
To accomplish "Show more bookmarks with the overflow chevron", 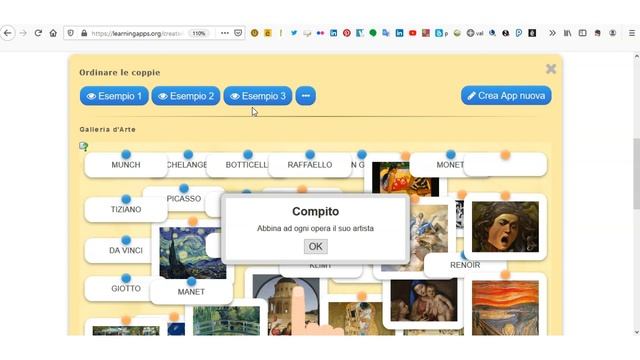I will click(552, 33).
